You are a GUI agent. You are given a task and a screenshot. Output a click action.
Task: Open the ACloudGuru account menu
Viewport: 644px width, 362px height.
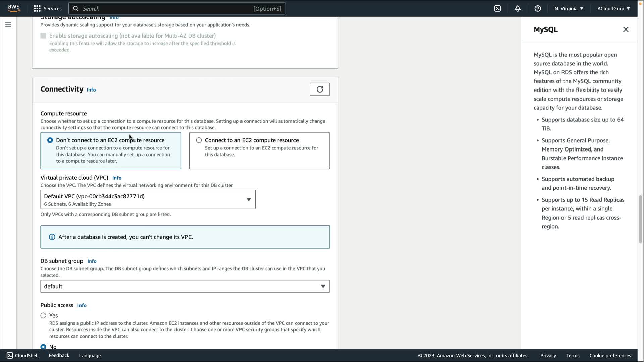(613, 9)
